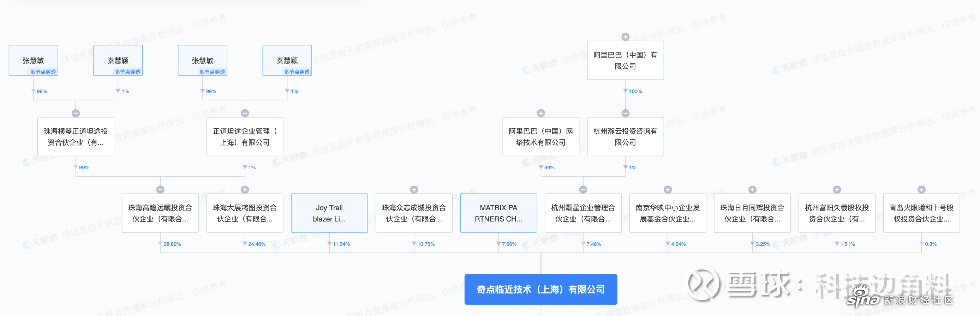Click 多节点穿透 tag on first 秦慧颖
Image resolution: width=980 pixels, height=316 pixels.
[x=127, y=72]
